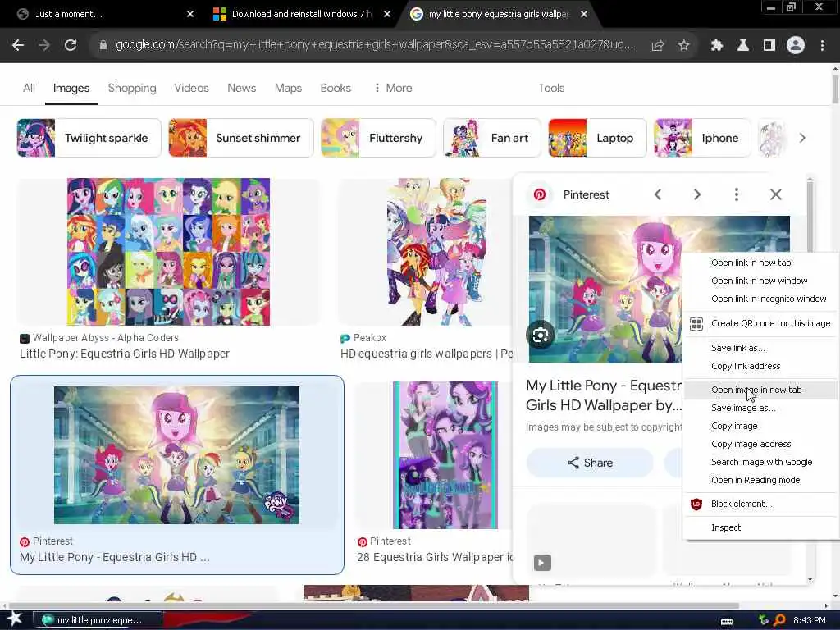Open more options in preview panel

(x=737, y=194)
